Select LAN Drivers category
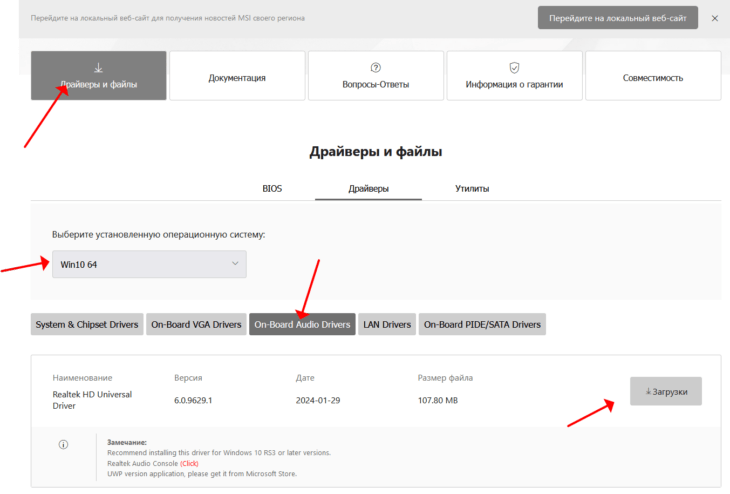The image size is (730, 494). (387, 325)
